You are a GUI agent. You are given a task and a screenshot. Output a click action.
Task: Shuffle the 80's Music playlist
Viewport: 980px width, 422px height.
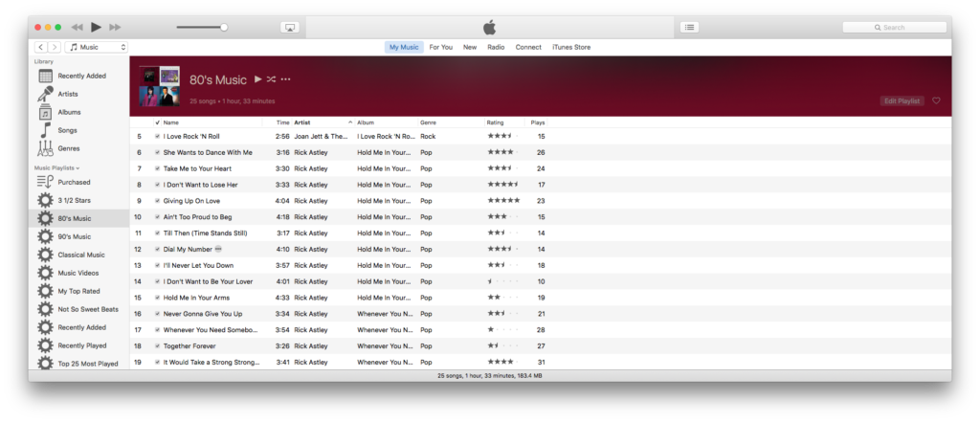[271, 79]
